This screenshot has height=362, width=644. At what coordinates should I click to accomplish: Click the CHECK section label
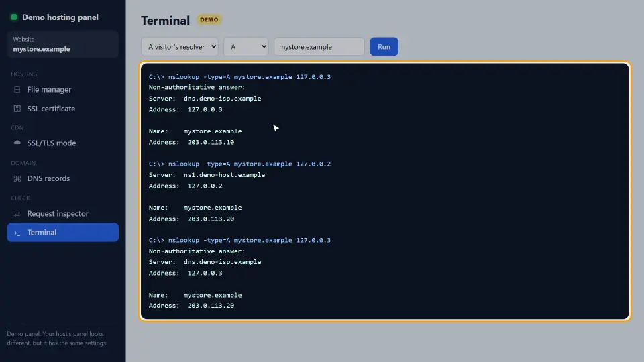20,198
